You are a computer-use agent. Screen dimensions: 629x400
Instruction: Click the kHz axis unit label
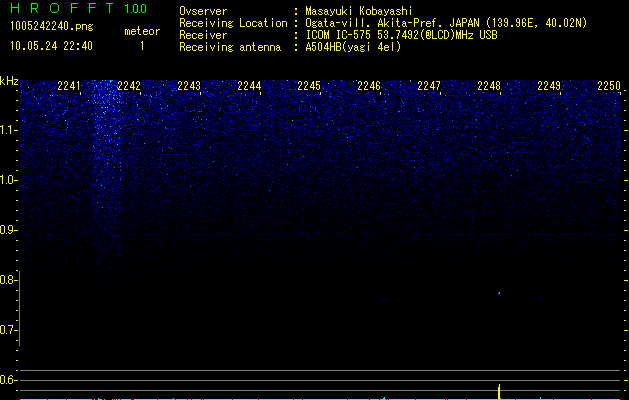click(9, 81)
